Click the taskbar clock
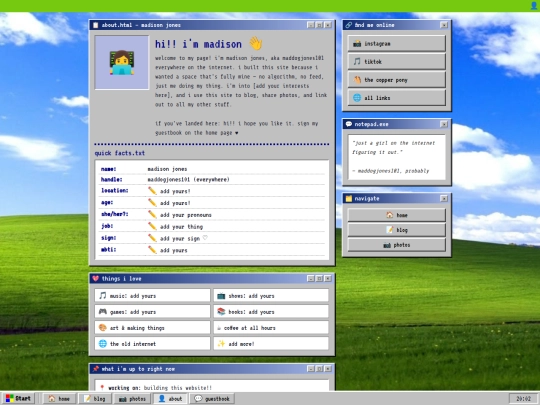Viewport: 540px width, 405px height. tap(523, 398)
